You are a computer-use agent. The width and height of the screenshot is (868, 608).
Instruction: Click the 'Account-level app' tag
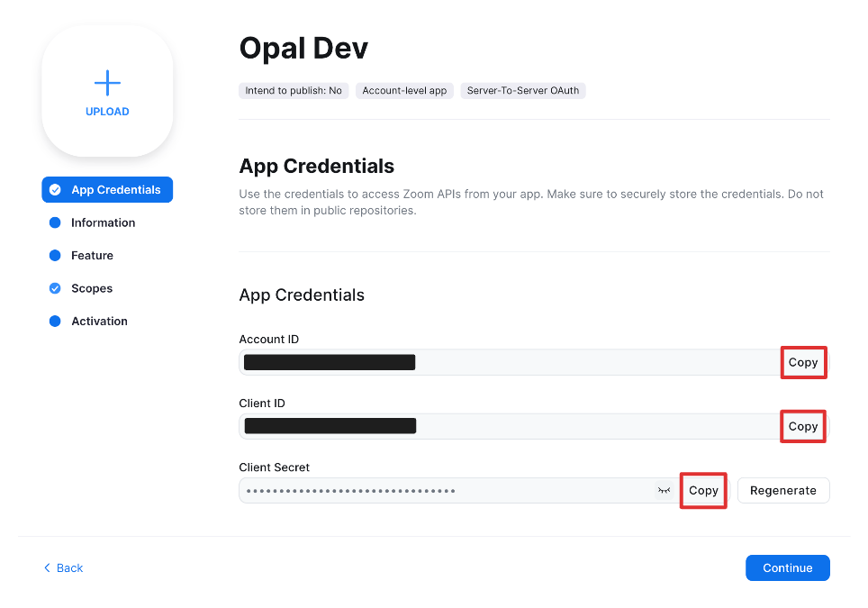tap(404, 91)
